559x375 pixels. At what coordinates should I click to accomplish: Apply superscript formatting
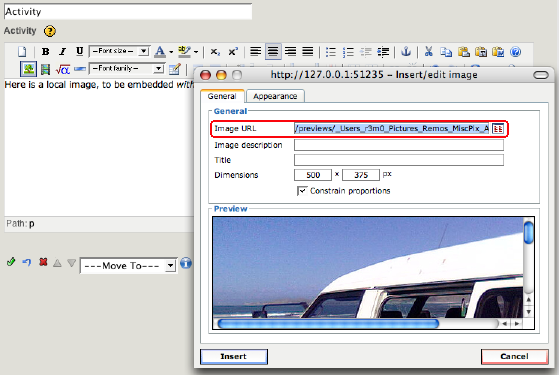pyautogui.click(x=233, y=52)
